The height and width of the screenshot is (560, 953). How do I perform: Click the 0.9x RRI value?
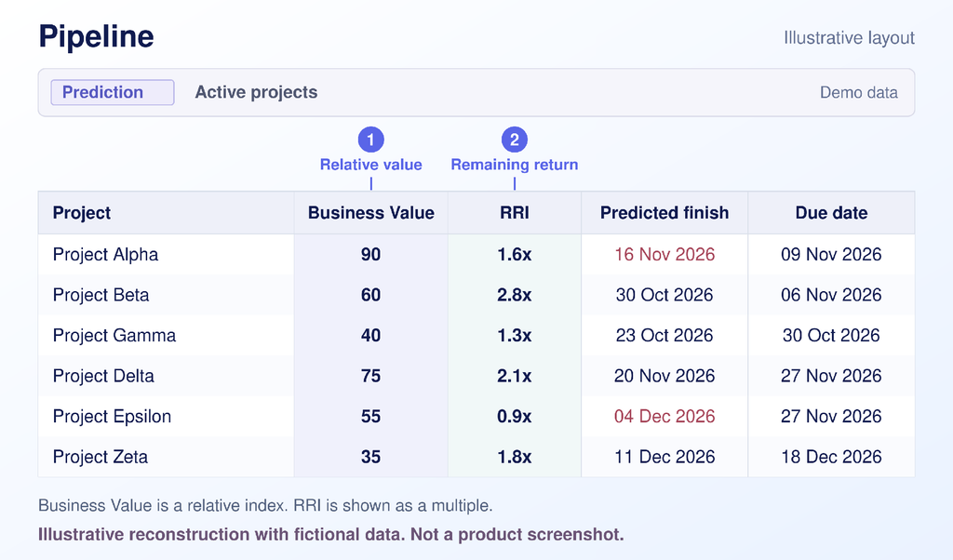pyautogui.click(x=514, y=417)
